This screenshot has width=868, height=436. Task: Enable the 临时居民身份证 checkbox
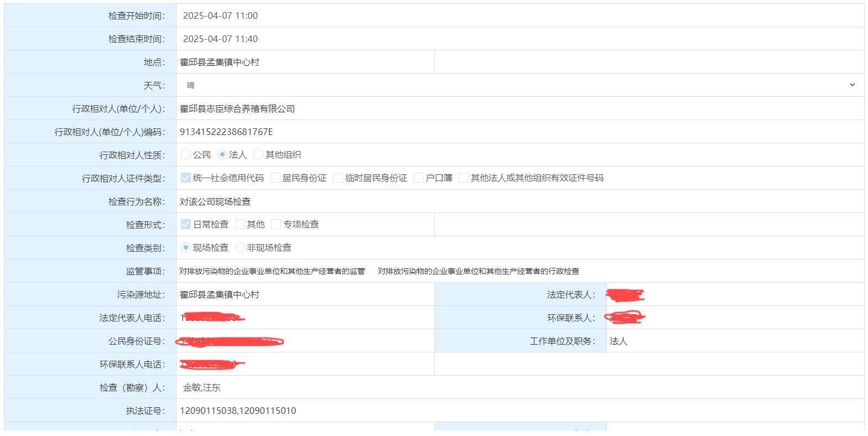(338, 178)
